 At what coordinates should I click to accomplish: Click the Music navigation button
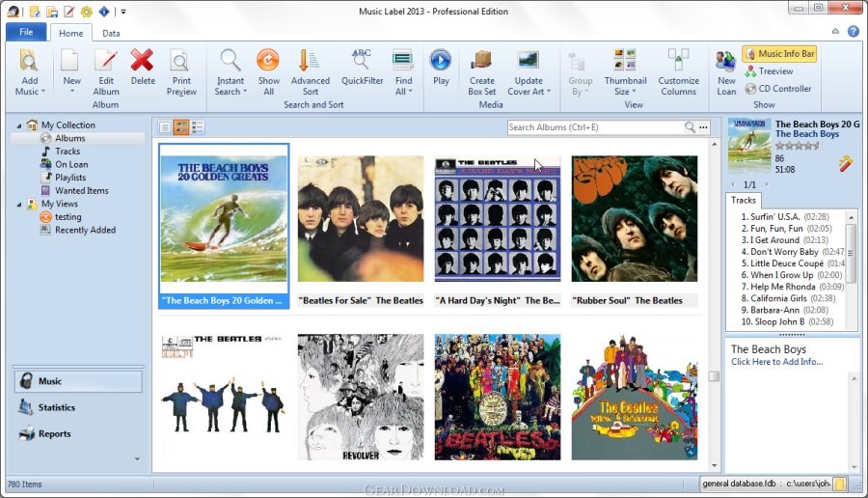pyautogui.click(x=77, y=381)
